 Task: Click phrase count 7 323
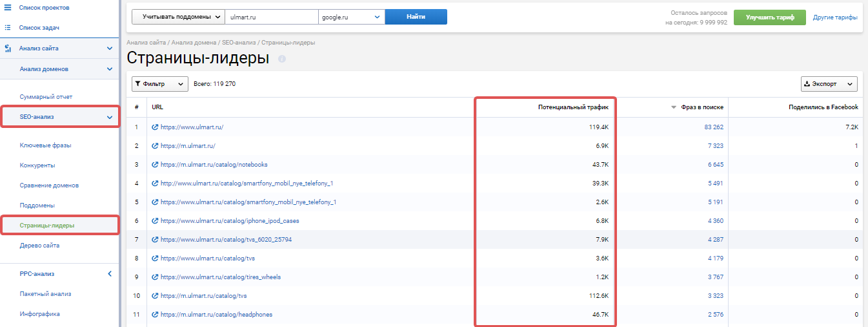716,146
